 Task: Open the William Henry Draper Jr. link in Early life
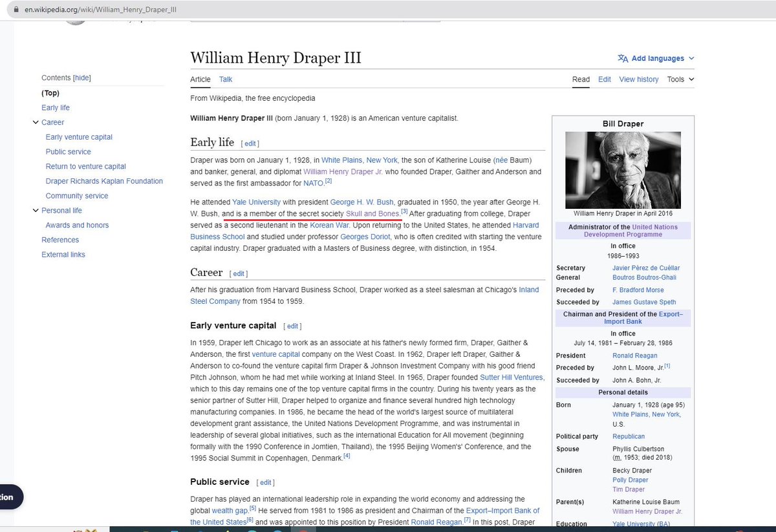341,172
